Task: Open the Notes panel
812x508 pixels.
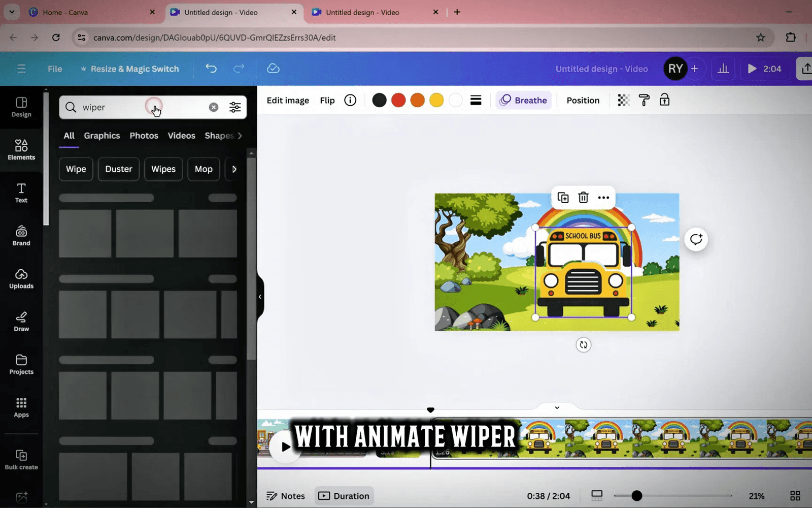Action: click(x=286, y=496)
